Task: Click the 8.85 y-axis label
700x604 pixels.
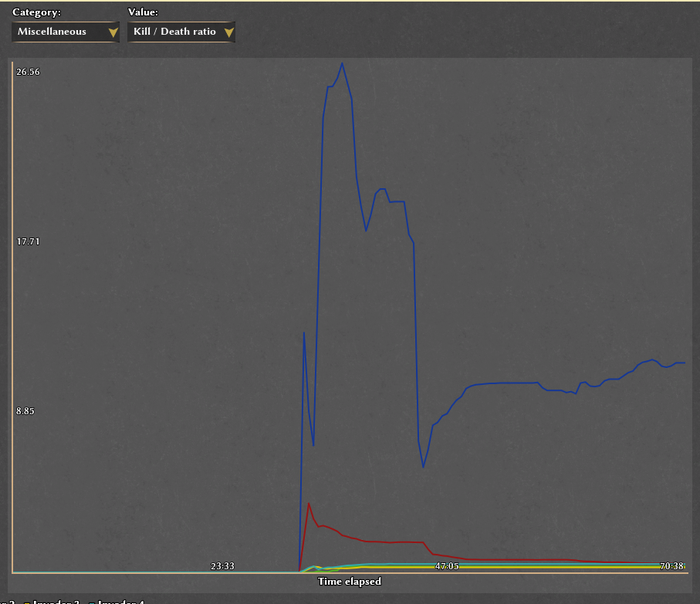Action: (26, 411)
